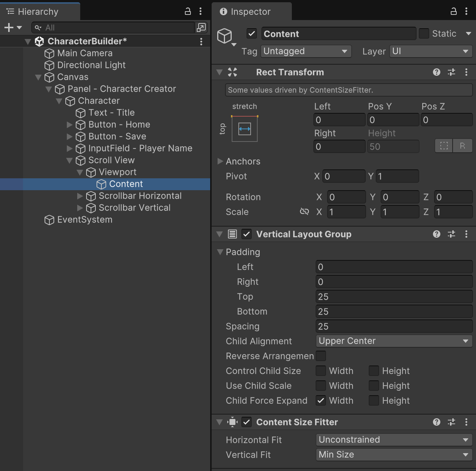Viewport: 476px width, 471px height.
Task: Expand the Anchors section
Action: coord(220,161)
